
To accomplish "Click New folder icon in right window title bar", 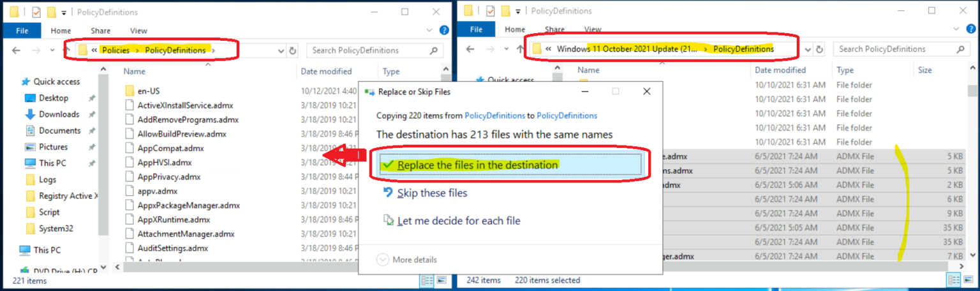I will click(x=505, y=11).
